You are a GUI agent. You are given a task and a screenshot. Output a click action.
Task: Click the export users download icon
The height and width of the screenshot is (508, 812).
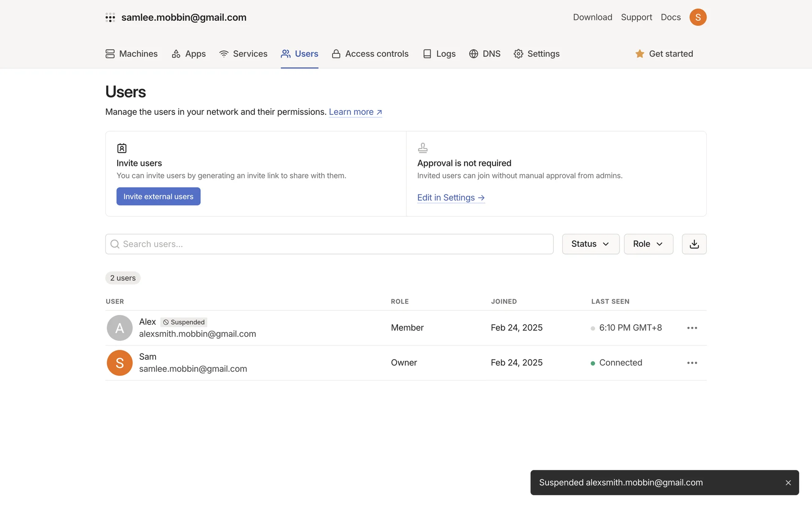694,244
